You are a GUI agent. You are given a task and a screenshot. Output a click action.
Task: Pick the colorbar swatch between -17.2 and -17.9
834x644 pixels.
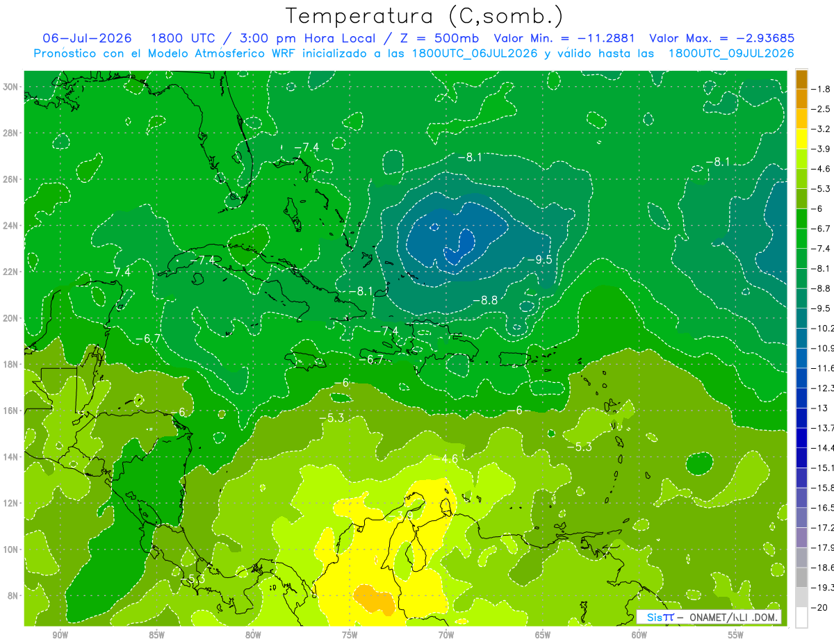coord(801,537)
